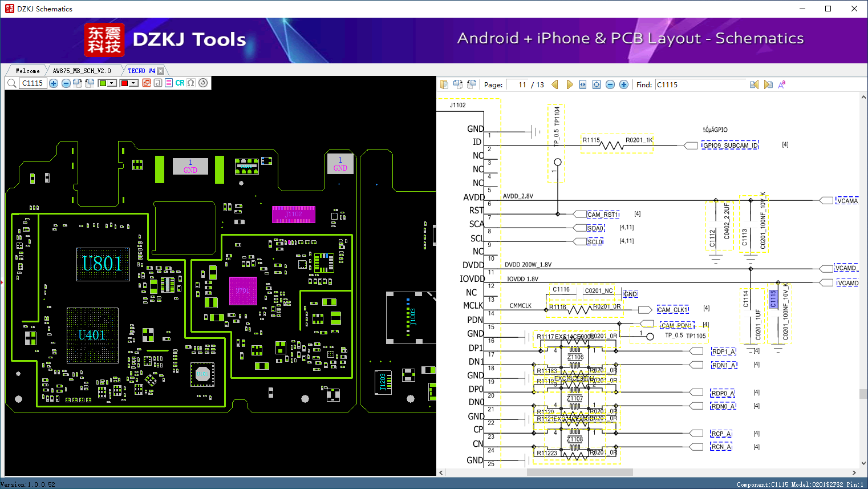
Task: Select U401 chip on PCB layout
Action: coord(92,335)
